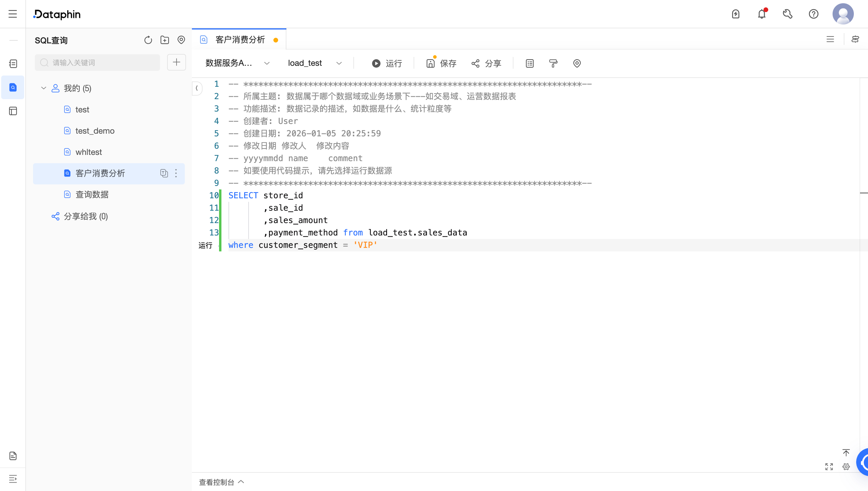Viewport: 868px width, 491px height.
Task: Open the test_demo query
Action: (95, 131)
